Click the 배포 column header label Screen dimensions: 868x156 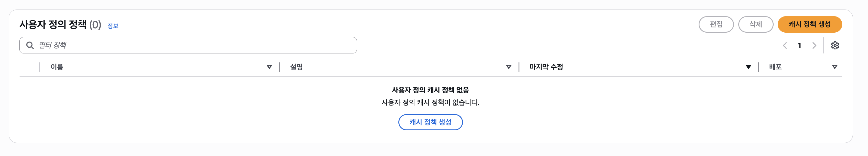click(x=775, y=67)
